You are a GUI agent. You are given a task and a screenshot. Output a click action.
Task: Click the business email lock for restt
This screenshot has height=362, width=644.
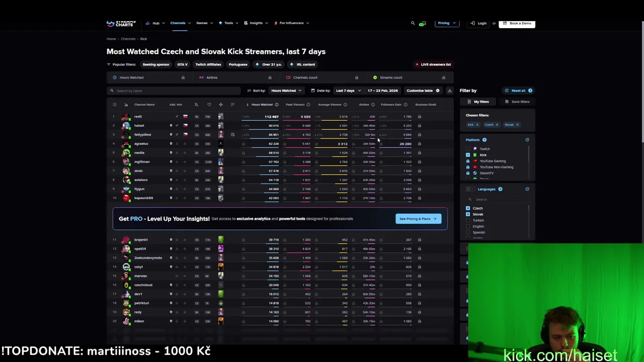419,117
